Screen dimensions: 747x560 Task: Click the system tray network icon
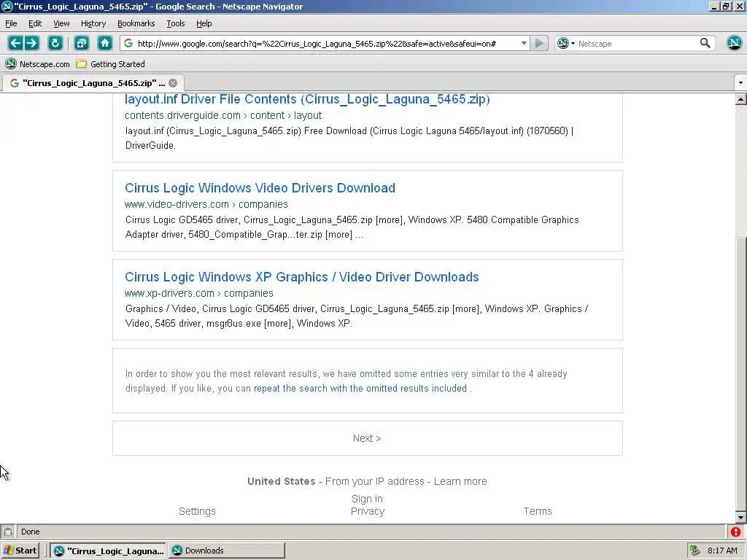695,551
